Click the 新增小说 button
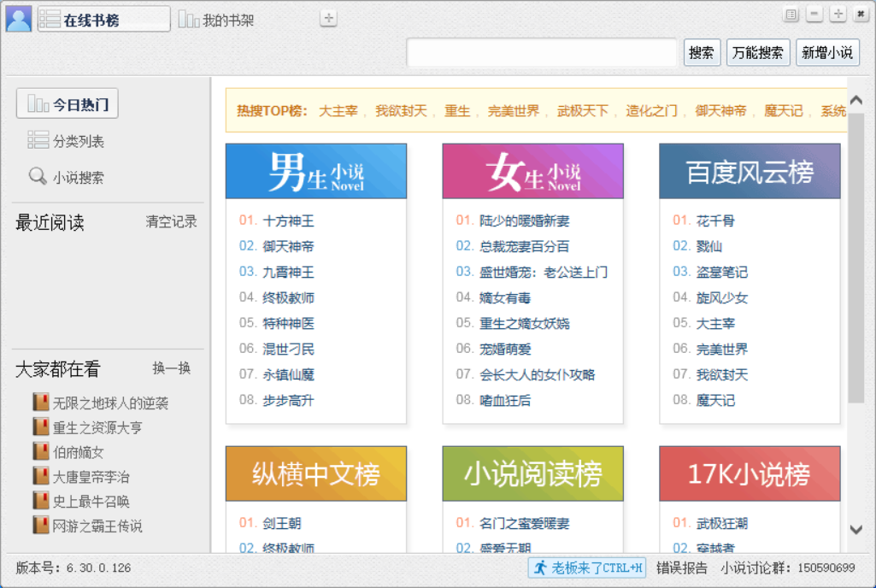The height and width of the screenshot is (588, 876). [827, 52]
